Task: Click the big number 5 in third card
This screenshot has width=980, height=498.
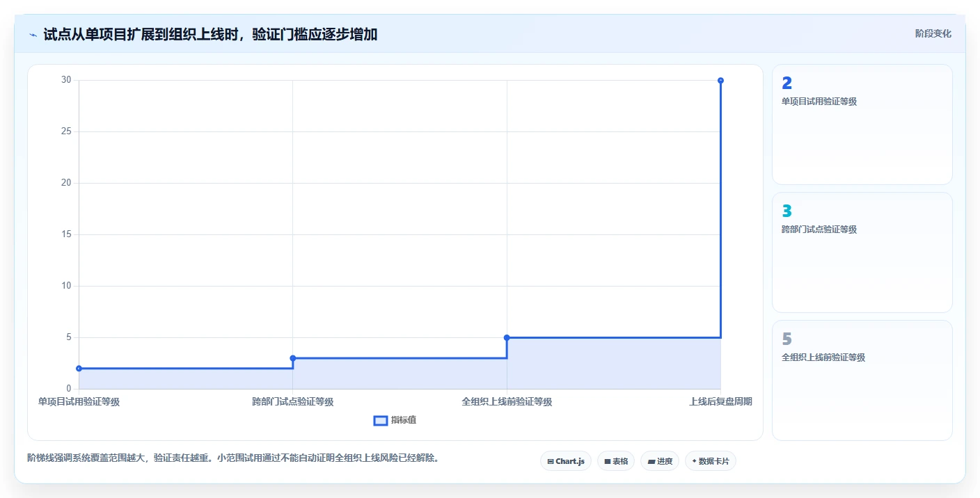Action: click(787, 339)
